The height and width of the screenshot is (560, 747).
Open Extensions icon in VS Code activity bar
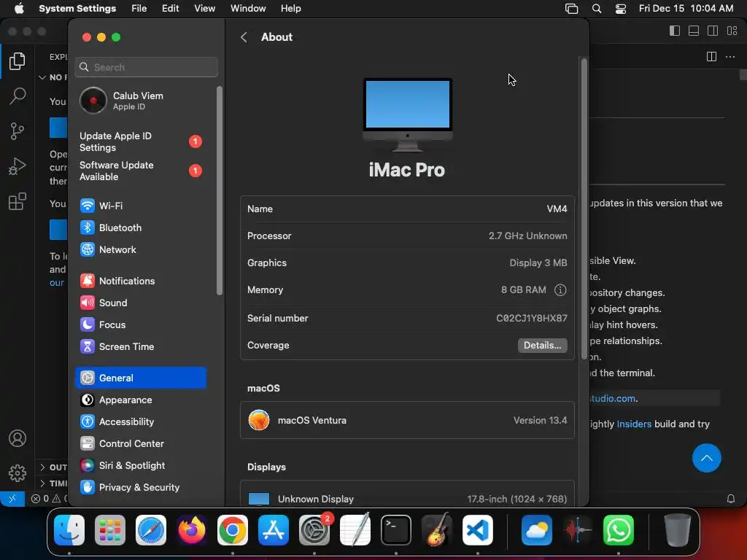18,201
